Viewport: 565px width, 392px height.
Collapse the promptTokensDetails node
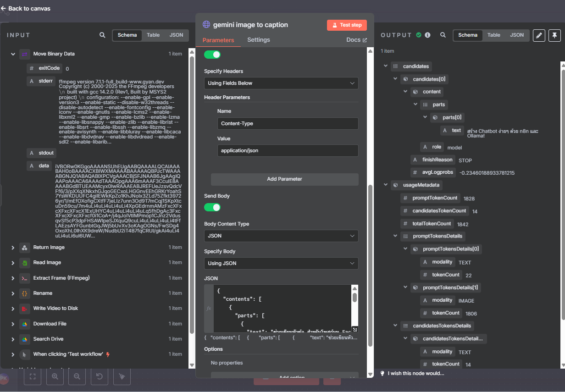(395, 237)
